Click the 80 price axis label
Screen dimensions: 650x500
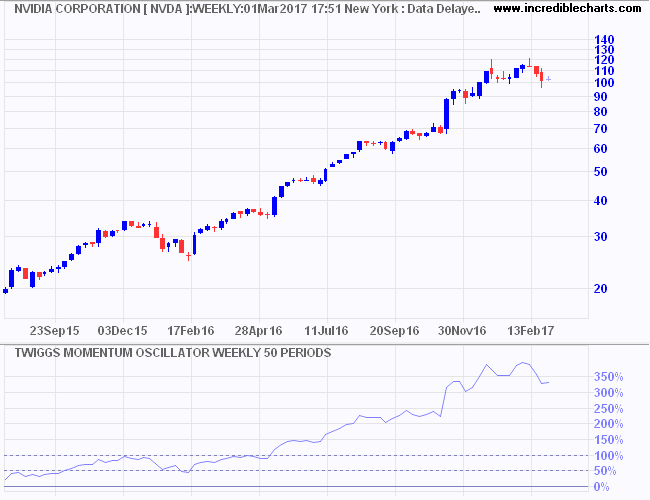pos(601,112)
